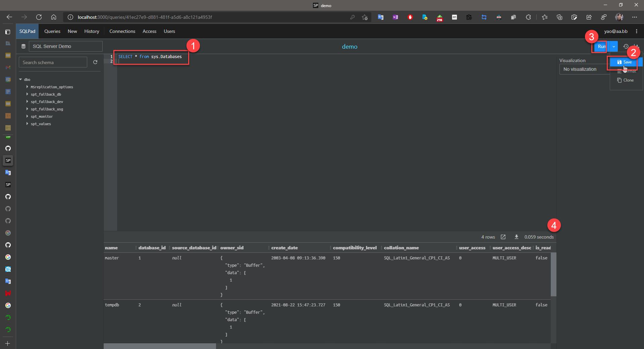Click the SQLPad home link

pos(27,31)
